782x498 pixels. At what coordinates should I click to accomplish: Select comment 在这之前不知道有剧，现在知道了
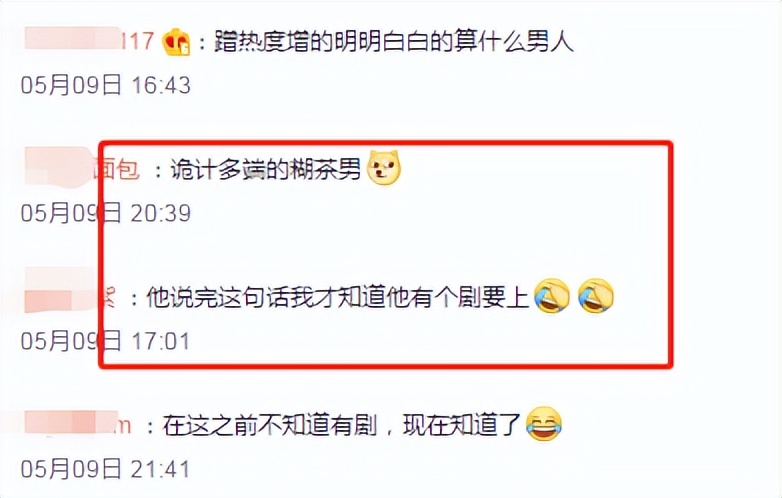pyautogui.click(x=342, y=426)
